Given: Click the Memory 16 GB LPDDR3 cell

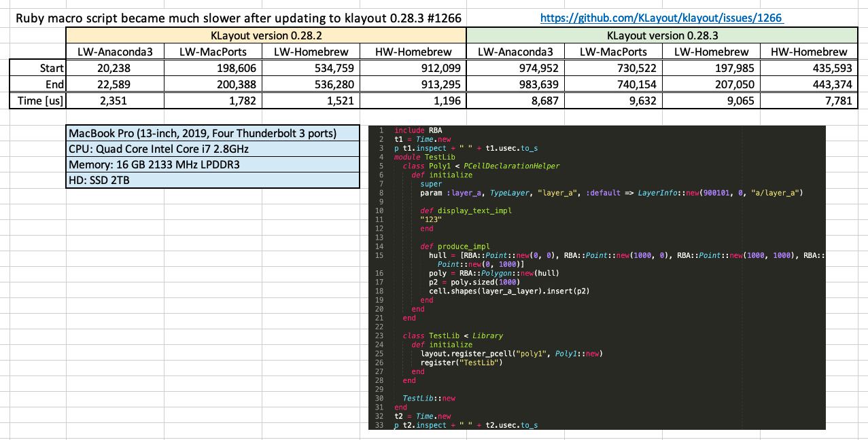Looking at the screenshot, I should point(212,165).
